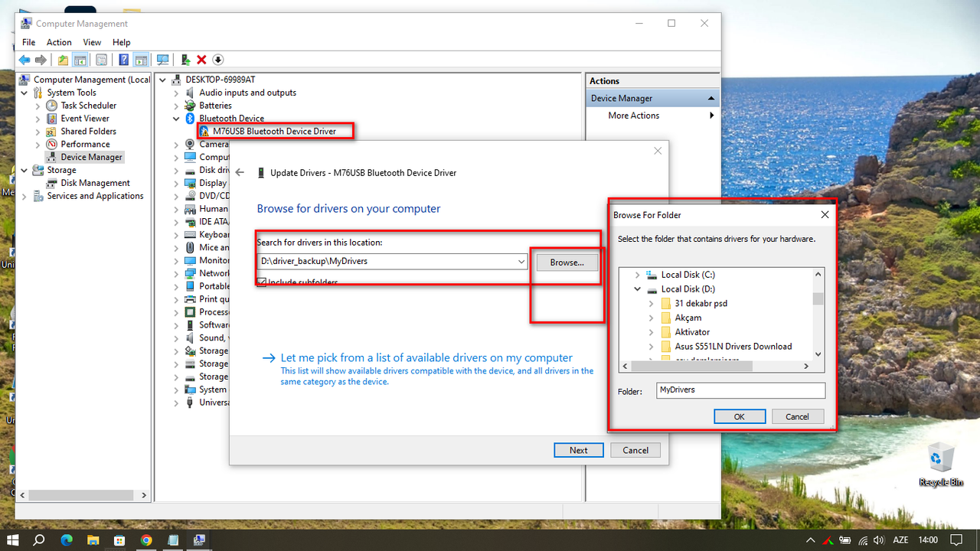Toggle Include subfolders checkbox

[262, 282]
